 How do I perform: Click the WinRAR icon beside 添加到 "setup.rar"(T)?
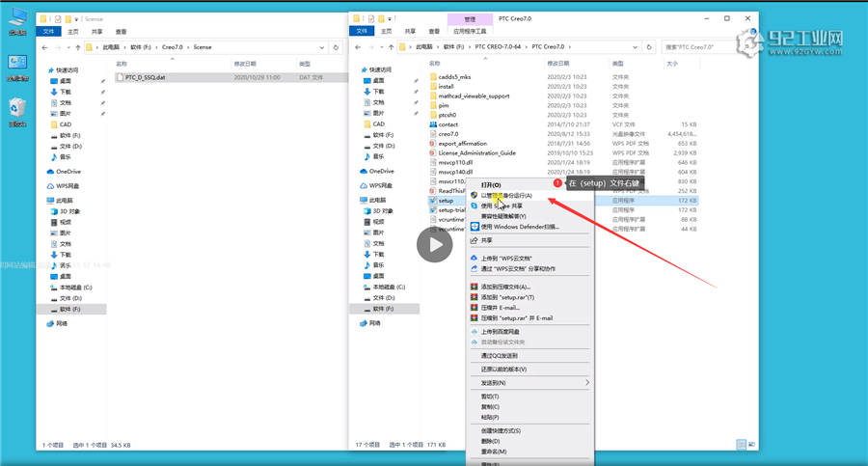tap(474, 297)
